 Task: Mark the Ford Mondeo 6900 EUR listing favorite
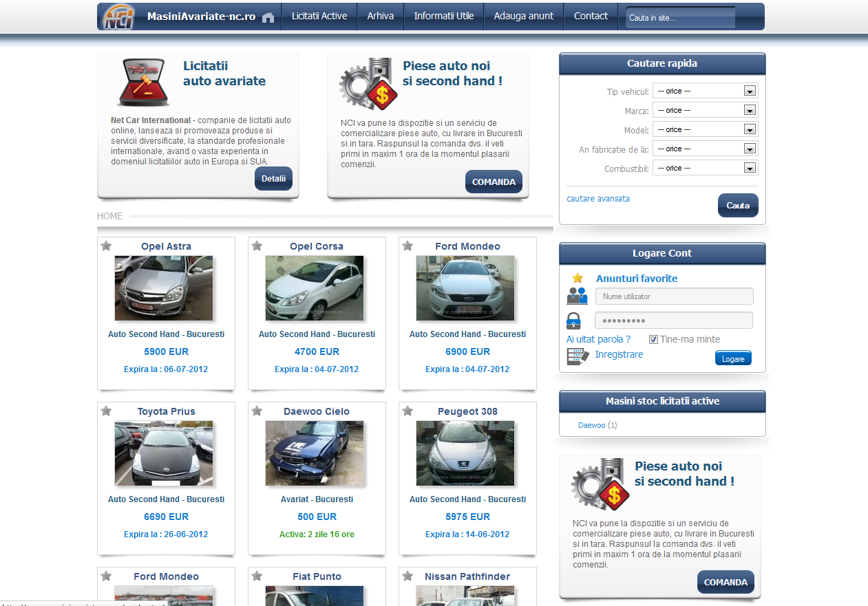click(x=407, y=246)
